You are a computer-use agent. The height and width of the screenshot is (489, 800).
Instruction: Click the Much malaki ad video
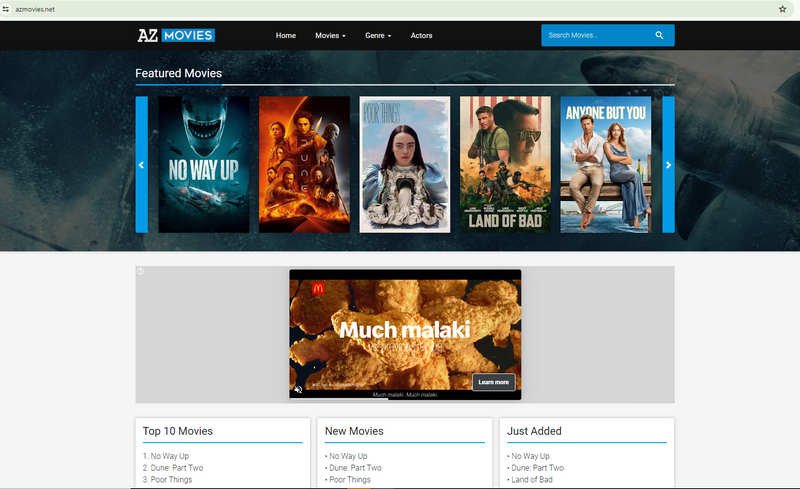point(405,334)
